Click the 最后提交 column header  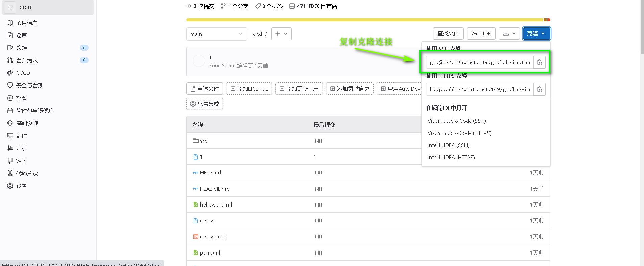coord(324,125)
